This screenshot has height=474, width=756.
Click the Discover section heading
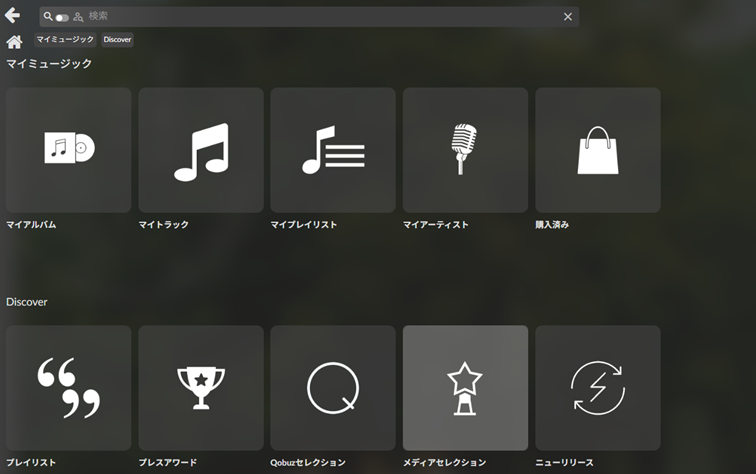[27, 302]
